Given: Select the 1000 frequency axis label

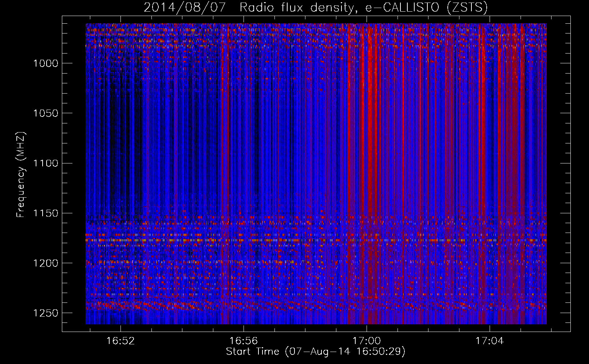Looking at the screenshot, I should [46, 63].
